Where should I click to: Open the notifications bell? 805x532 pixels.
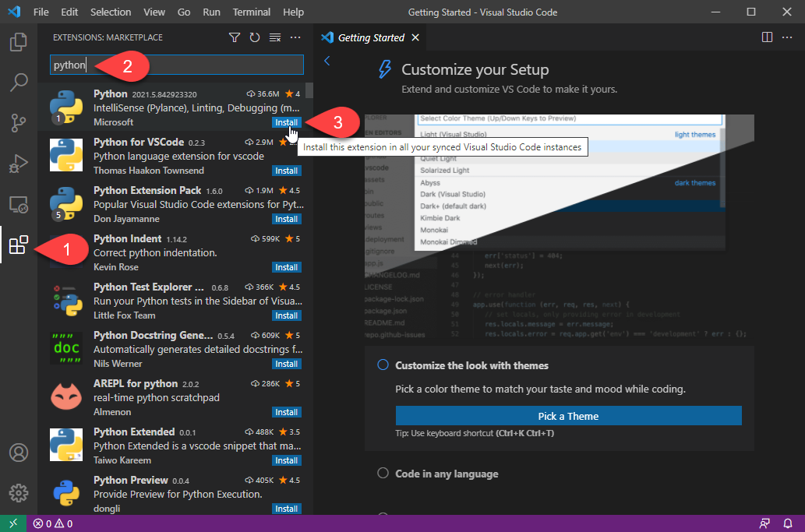[788, 523]
